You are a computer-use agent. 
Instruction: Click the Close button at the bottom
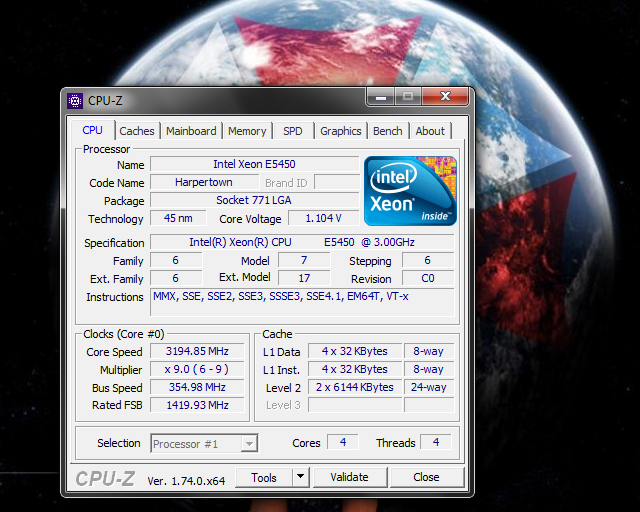pos(426,477)
